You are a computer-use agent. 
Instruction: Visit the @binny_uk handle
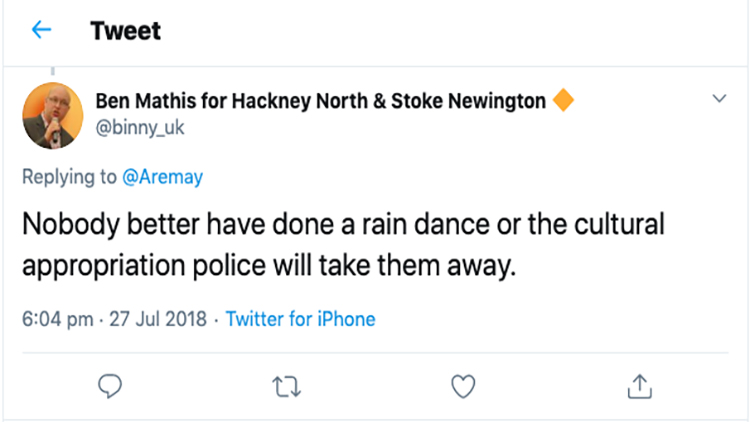pyautogui.click(x=140, y=128)
